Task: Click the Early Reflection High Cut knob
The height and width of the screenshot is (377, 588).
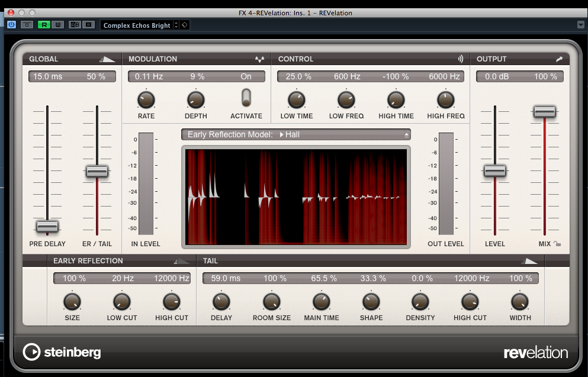Action: click(172, 302)
